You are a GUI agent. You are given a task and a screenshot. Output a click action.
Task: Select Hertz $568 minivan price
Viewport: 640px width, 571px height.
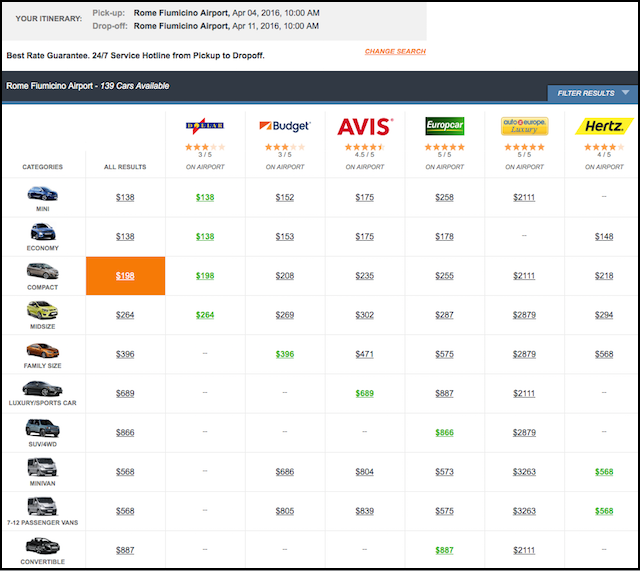(x=603, y=472)
